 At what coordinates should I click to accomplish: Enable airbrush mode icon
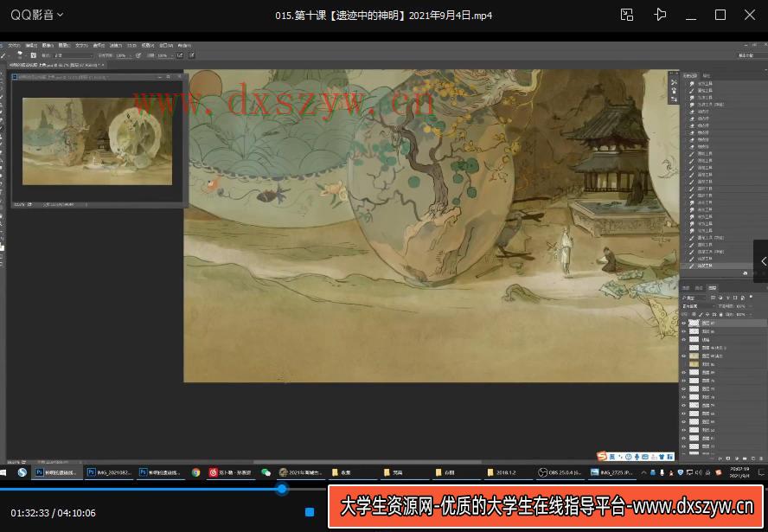[x=180, y=55]
